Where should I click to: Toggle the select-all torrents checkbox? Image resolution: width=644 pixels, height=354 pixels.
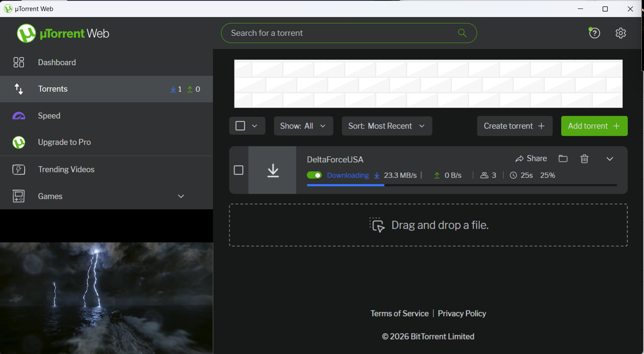coord(240,126)
